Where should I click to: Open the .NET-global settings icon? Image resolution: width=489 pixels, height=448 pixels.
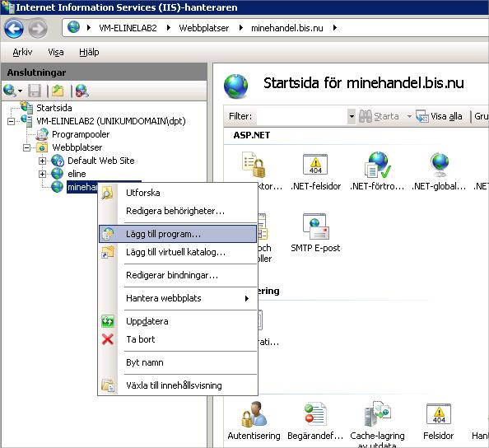[439, 165]
